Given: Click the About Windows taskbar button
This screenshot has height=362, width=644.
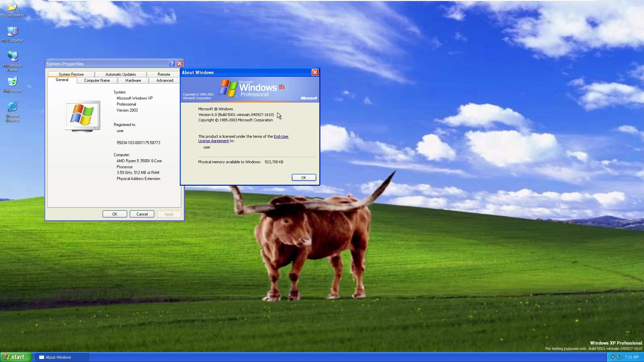Looking at the screenshot, I should 62,357.
